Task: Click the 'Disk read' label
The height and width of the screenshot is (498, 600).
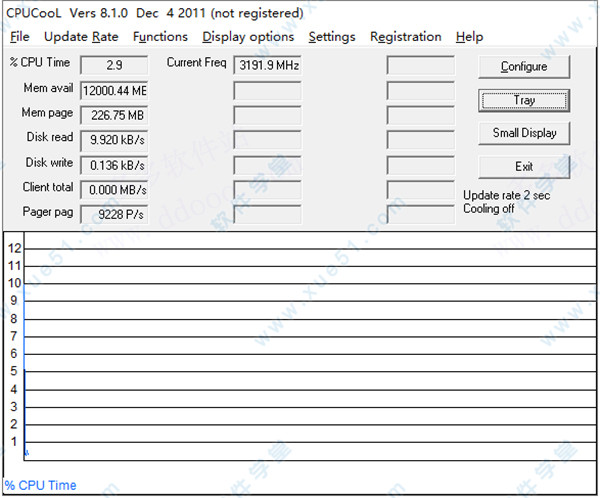Action: (50, 137)
